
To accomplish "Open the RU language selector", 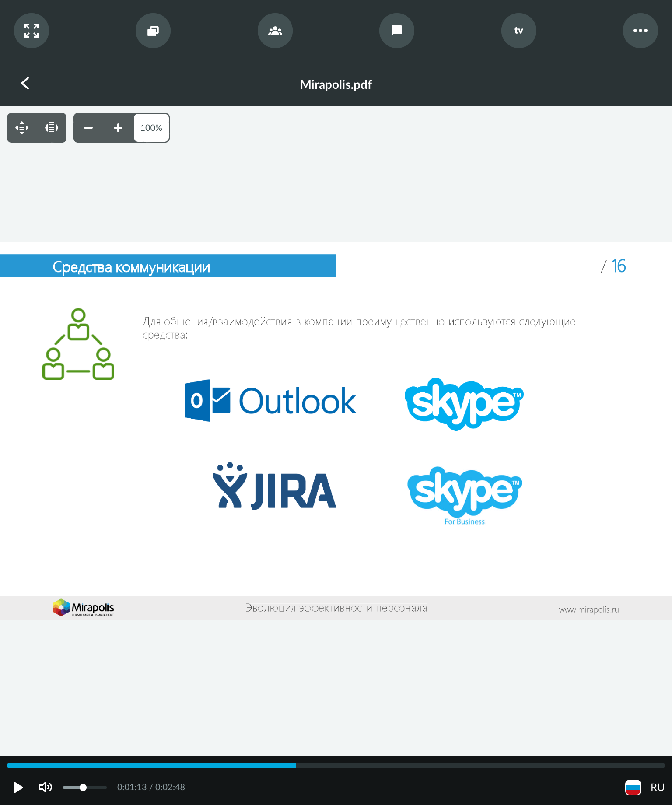I will point(657,787).
